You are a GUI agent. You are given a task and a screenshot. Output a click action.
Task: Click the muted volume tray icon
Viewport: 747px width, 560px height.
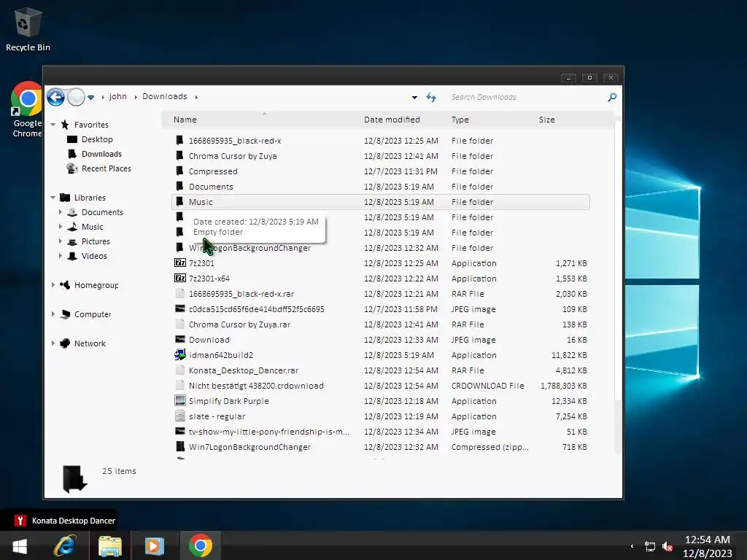[667, 546]
